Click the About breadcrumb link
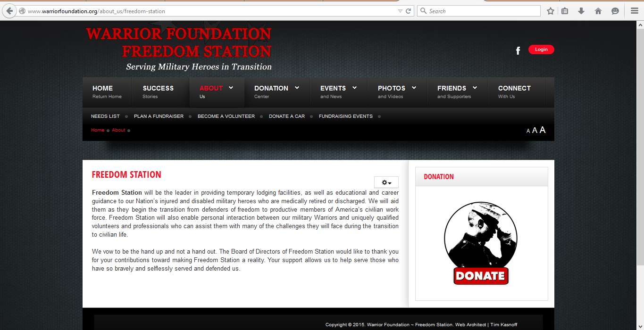The image size is (644, 330). pos(118,130)
